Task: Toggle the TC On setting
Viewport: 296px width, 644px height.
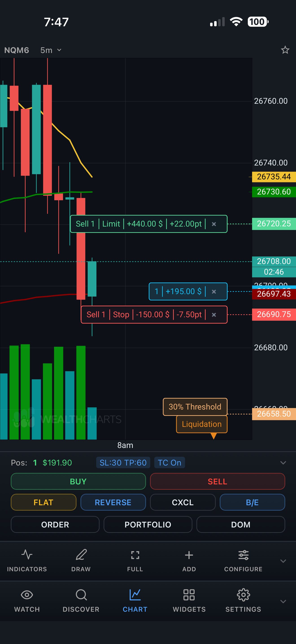Action: [170, 463]
